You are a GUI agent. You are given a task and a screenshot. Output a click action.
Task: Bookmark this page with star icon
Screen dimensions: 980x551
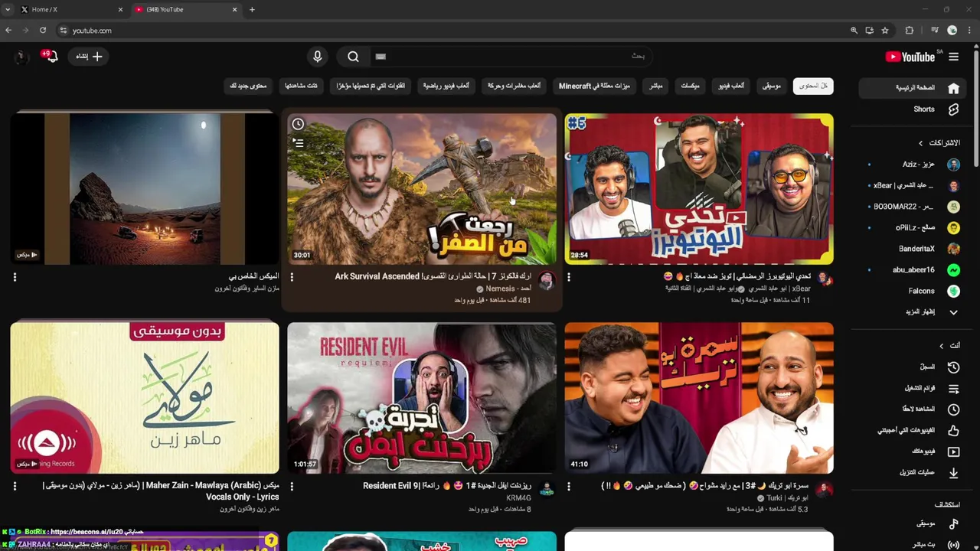(885, 31)
